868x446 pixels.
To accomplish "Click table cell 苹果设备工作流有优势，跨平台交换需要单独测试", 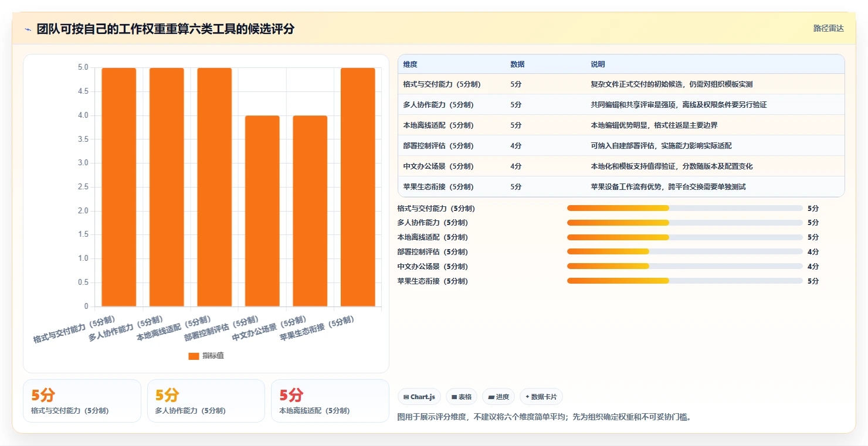I will coord(668,187).
